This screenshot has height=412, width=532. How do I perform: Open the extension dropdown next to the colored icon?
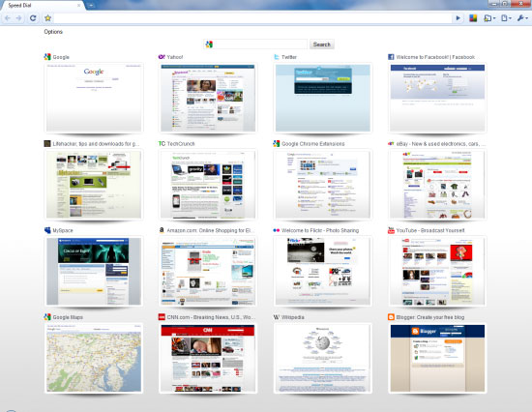pos(489,18)
